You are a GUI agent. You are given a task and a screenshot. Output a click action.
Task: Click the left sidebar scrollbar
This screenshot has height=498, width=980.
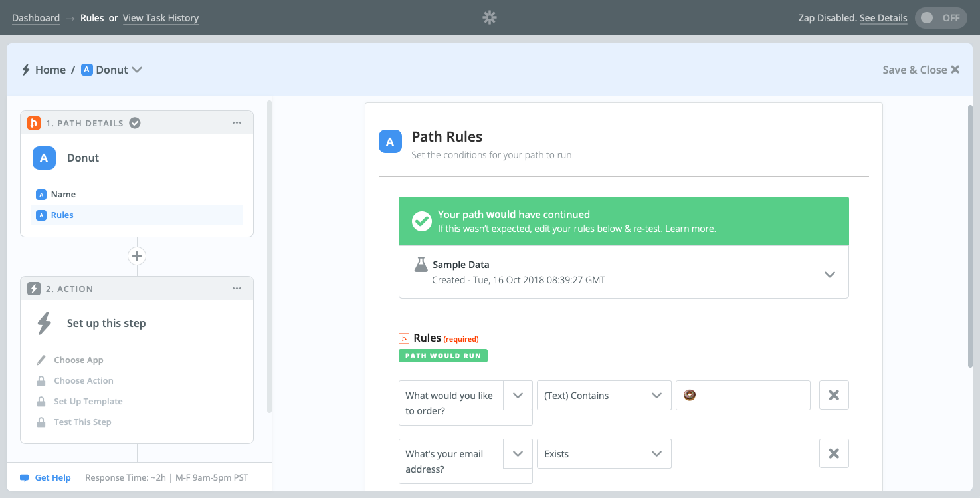269,256
